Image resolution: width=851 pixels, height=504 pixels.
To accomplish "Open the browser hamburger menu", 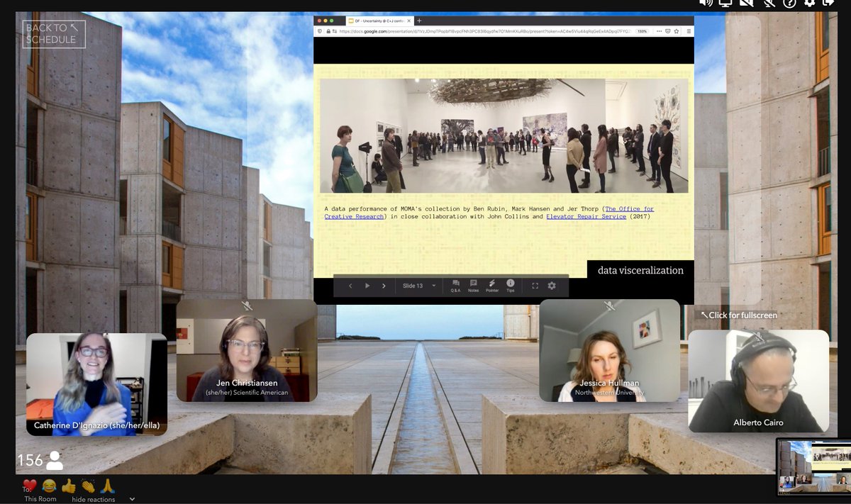I will [x=689, y=31].
